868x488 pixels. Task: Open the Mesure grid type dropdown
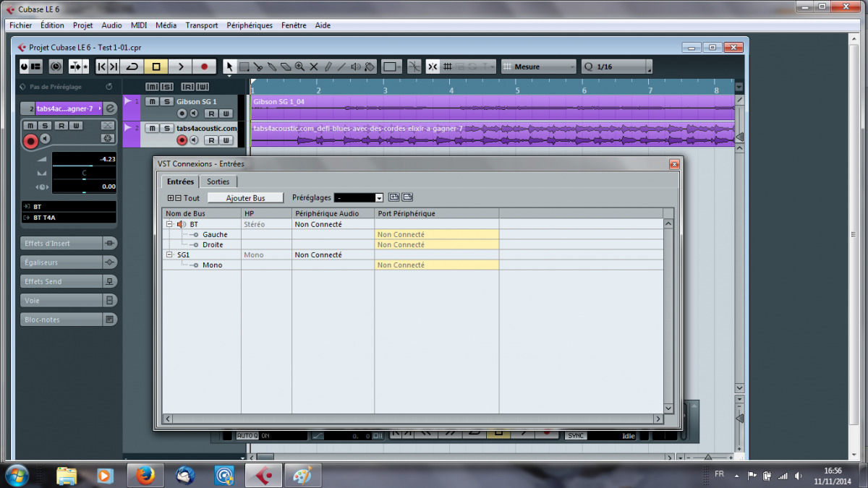pyautogui.click(x=539, y=67)
